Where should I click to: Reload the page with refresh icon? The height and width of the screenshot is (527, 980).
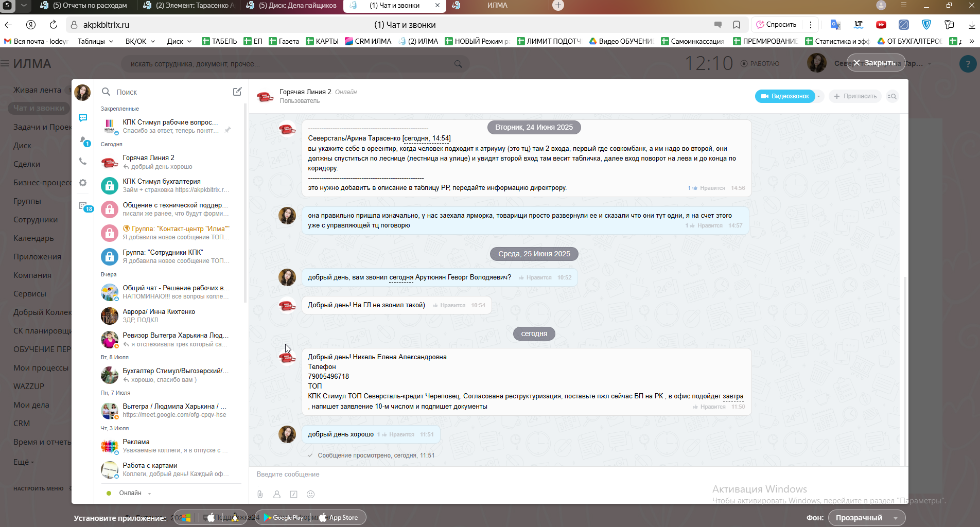coord(53,25)
